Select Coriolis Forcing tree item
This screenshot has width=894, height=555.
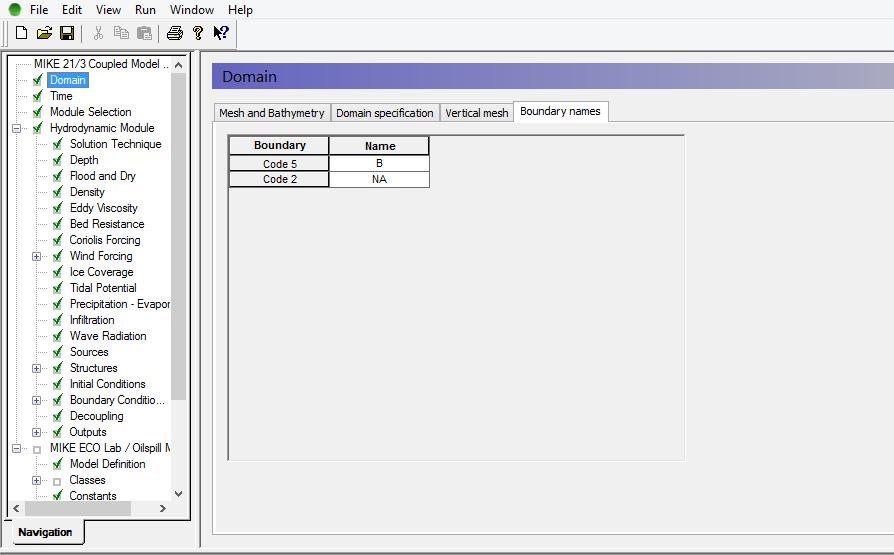(105, 240)
